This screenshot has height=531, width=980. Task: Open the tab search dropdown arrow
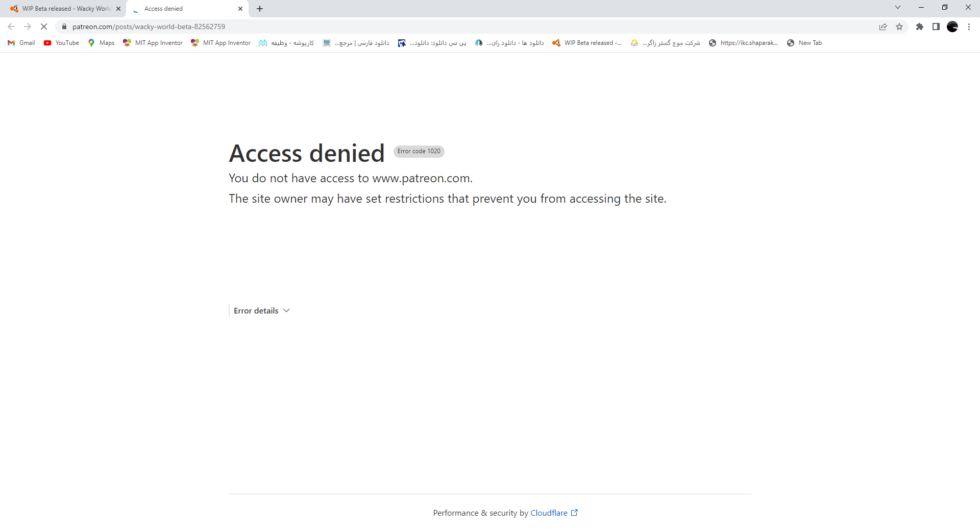pos(898,8)
